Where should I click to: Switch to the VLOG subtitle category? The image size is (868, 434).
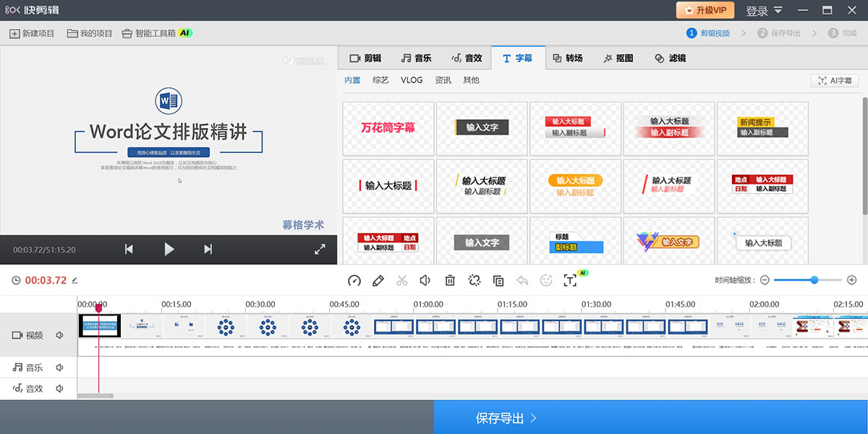(x=411, y=80)
